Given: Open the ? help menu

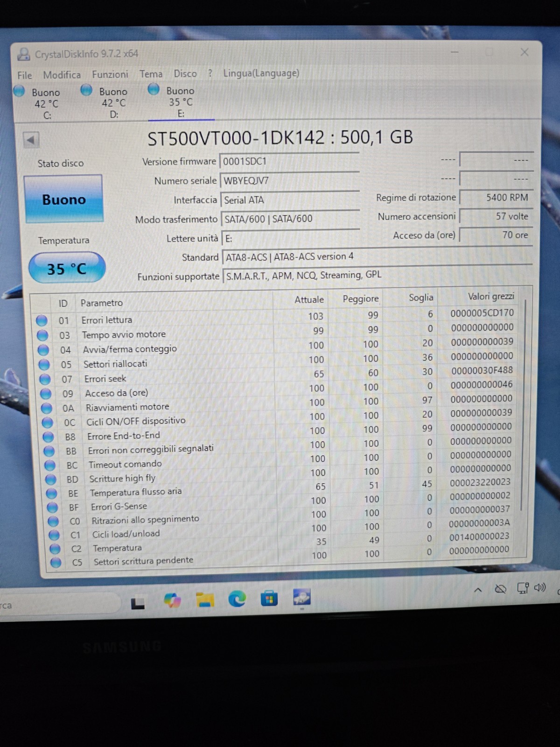Looking at the screenshot, I should coord(210,73).
